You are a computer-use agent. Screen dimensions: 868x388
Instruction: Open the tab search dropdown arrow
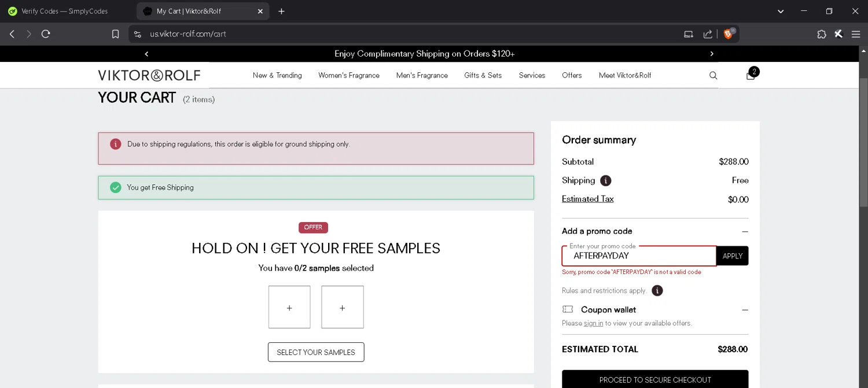781,11
